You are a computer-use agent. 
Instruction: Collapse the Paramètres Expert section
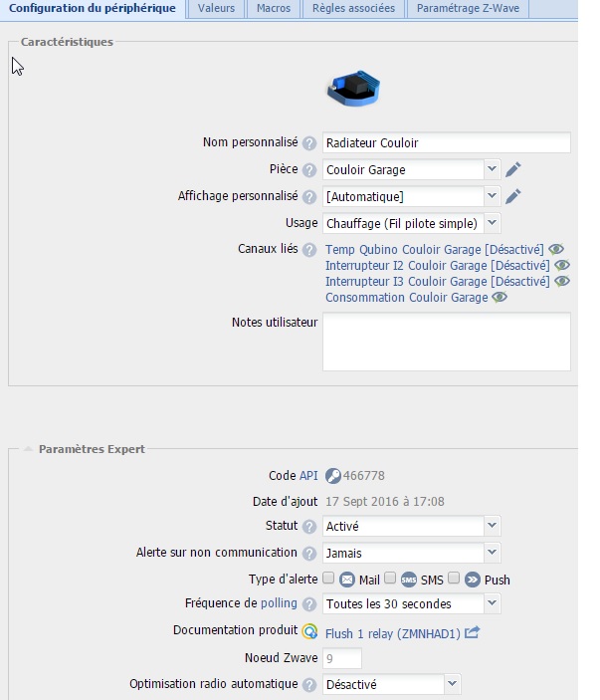tap(28, 449)
